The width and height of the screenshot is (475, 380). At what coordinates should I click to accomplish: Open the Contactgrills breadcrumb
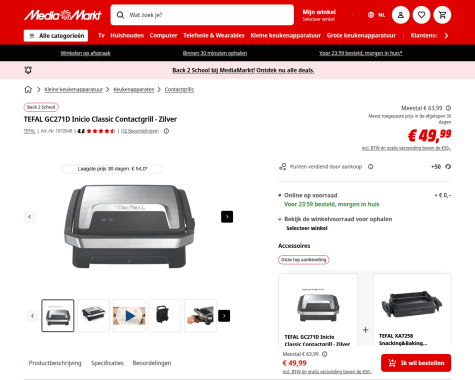tap(179, 89)
